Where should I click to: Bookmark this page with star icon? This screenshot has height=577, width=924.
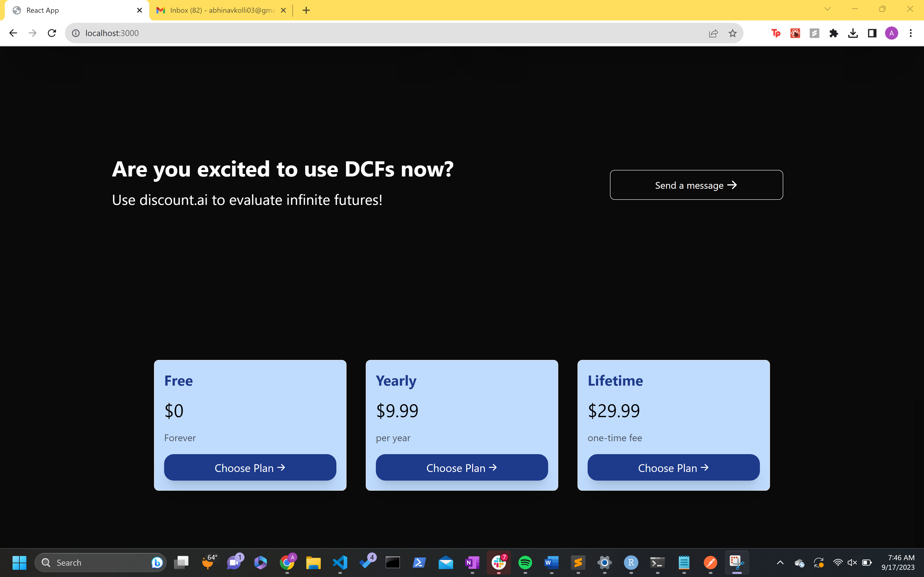pyautogui.click(x=732, y=33)
